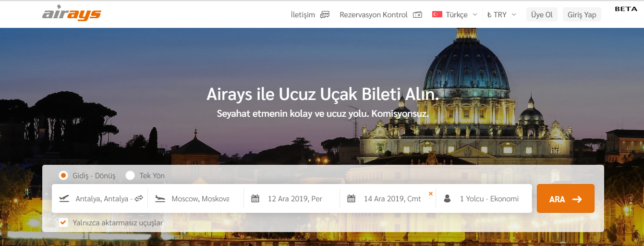This screenshot has height=246, width=644.
Task: Open the İletişim contact page
Action: coord(310,14)
